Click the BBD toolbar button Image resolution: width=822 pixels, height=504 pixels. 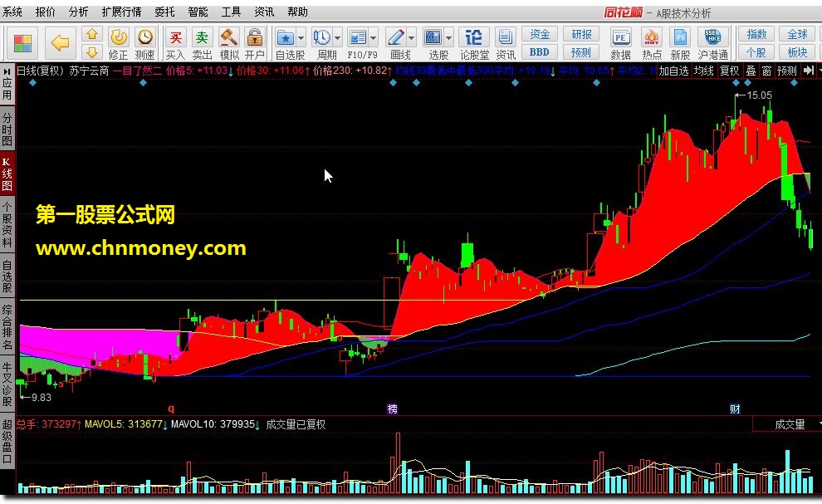(x=540, y=52)
